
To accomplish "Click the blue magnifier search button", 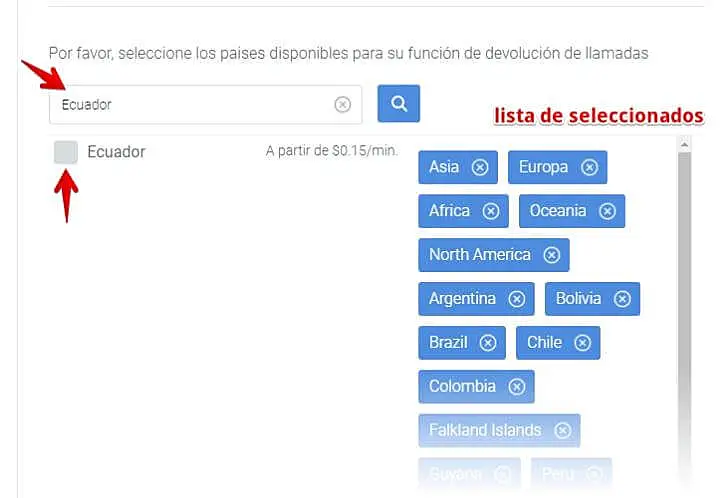I will click(398, 103).
